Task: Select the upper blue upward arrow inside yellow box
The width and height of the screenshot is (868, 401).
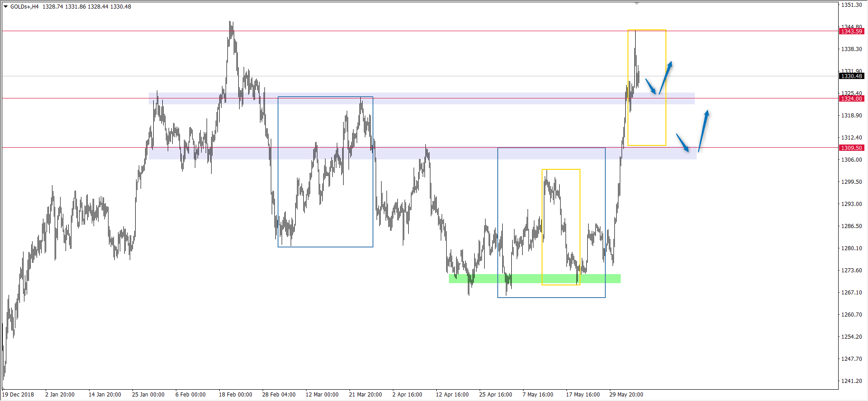Action: pyautogui.click(x=665, y=77)
